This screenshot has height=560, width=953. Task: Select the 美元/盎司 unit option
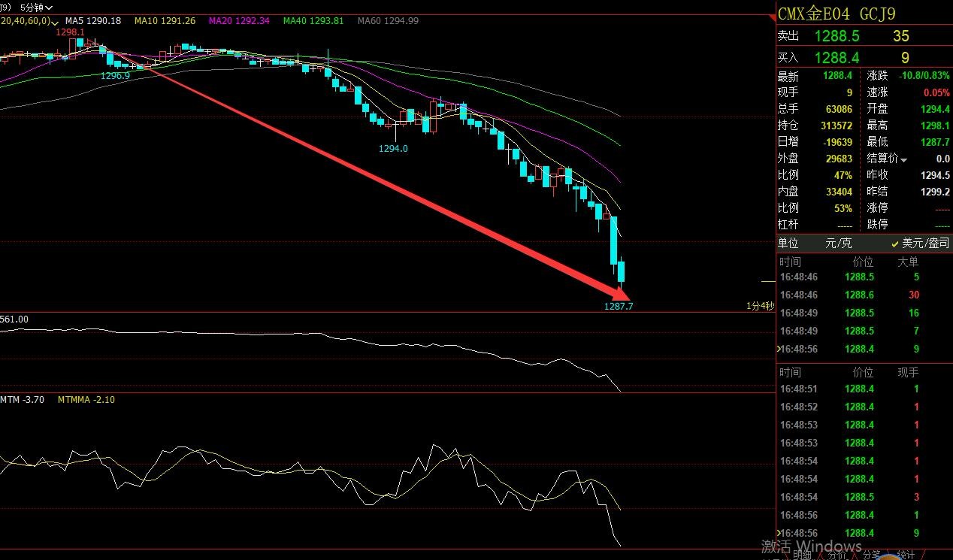pos(924,244)
